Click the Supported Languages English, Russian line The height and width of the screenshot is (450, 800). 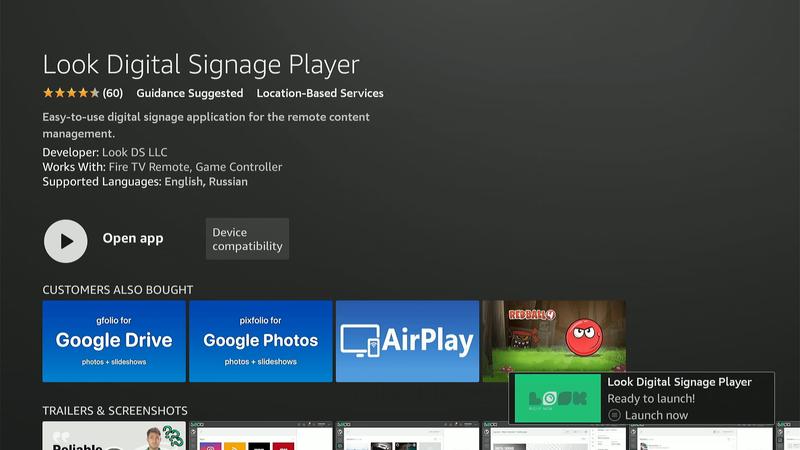[145, 182]
